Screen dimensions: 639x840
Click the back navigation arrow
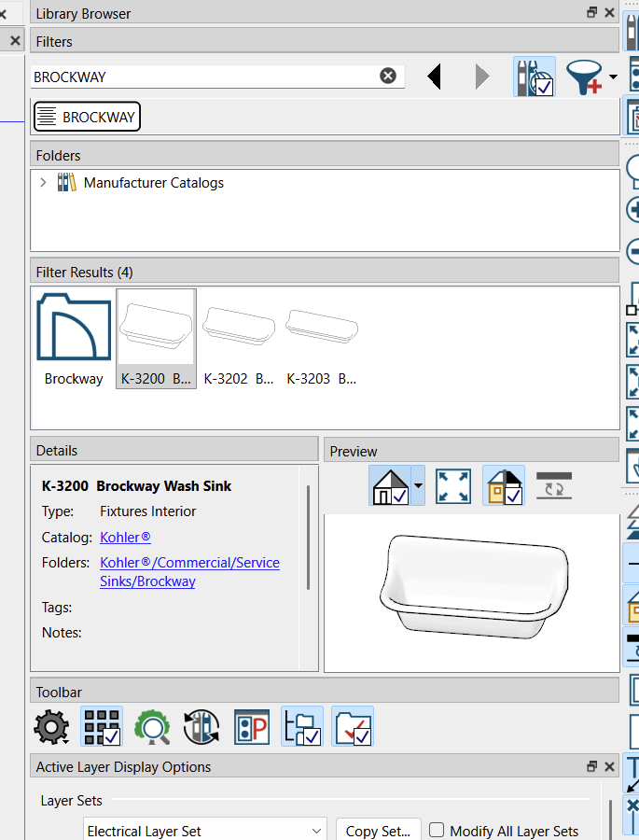[434, 77]
